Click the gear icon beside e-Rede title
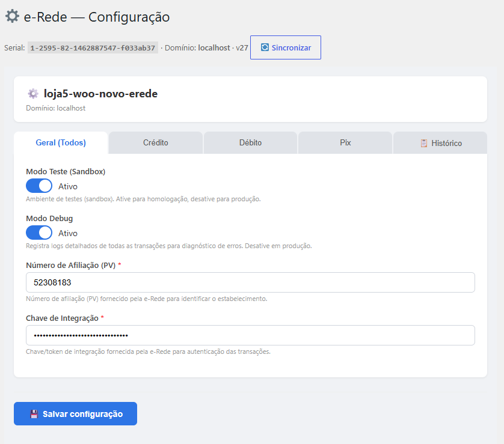The height and width of the screenshot is (444, 504). point(12,16)
